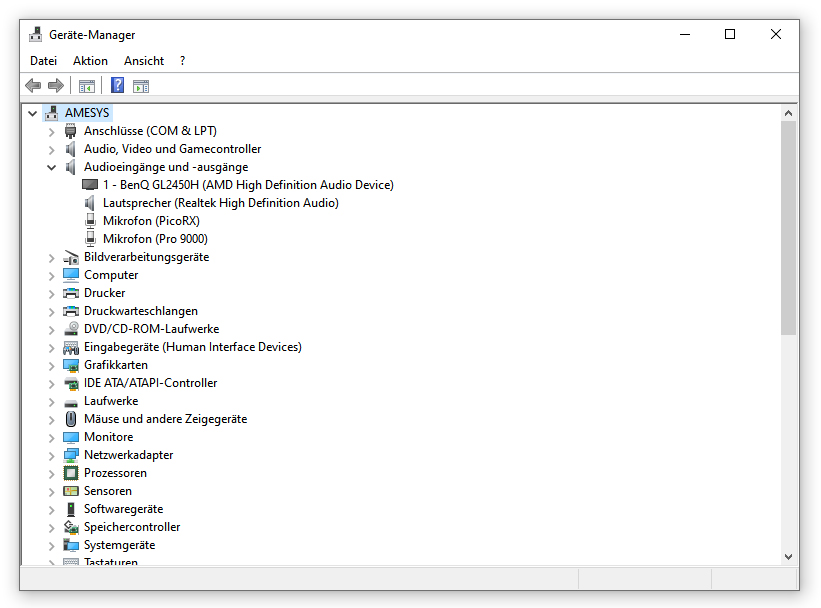Click the Grafikkarten display adapter icon

click(x=71, y=365)
